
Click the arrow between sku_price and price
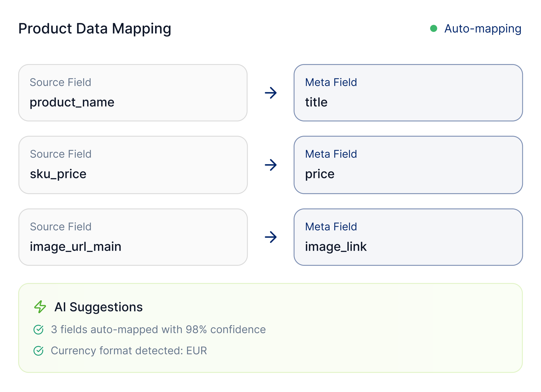coord(271,165)
